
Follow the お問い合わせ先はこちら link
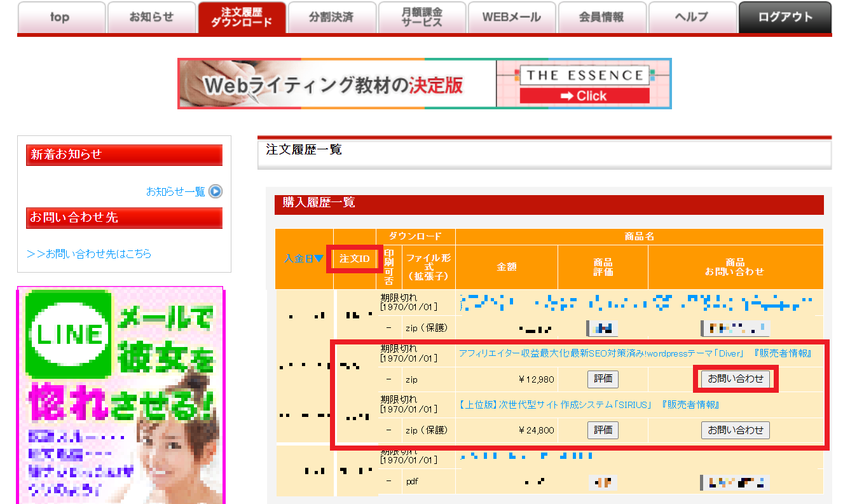pos(89,254)
